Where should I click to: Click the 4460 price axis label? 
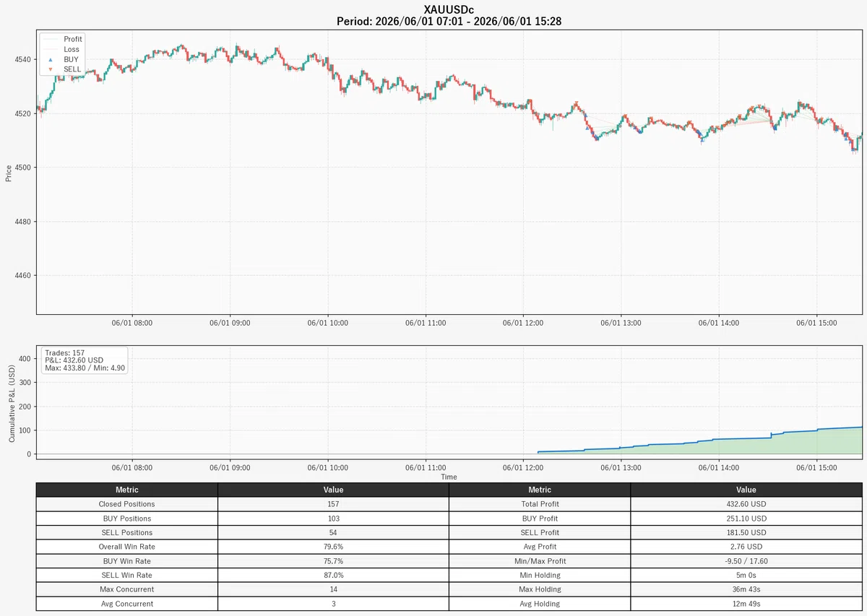click(23, 276)
